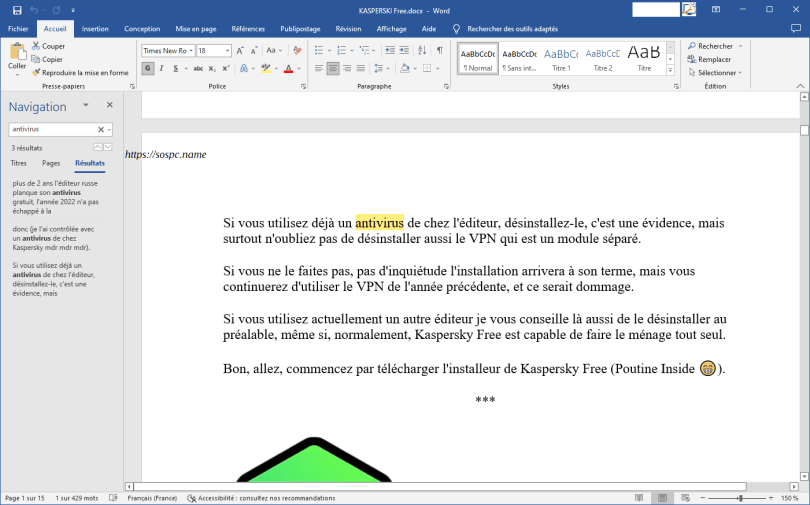Select the result 'plus de 2 ans l'éditeur russe'

pyautogui.click(x=55, y=197)
